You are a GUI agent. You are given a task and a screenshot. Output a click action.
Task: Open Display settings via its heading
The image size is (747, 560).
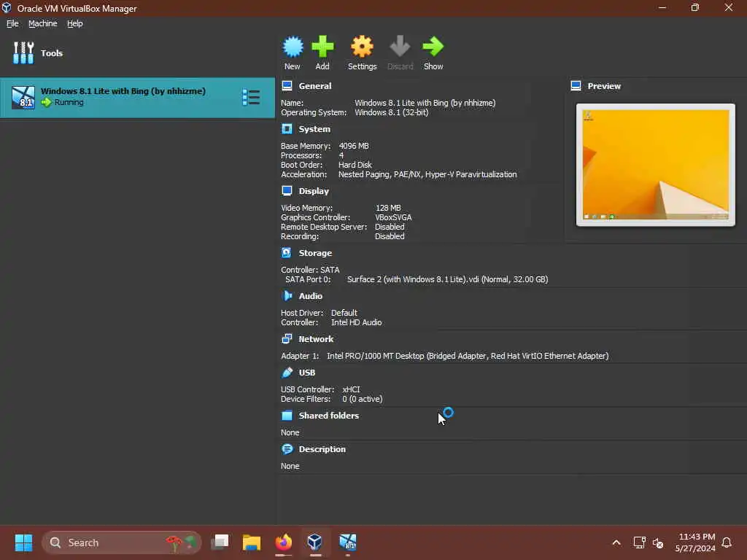pyautogui.click(x=314, y=191)
